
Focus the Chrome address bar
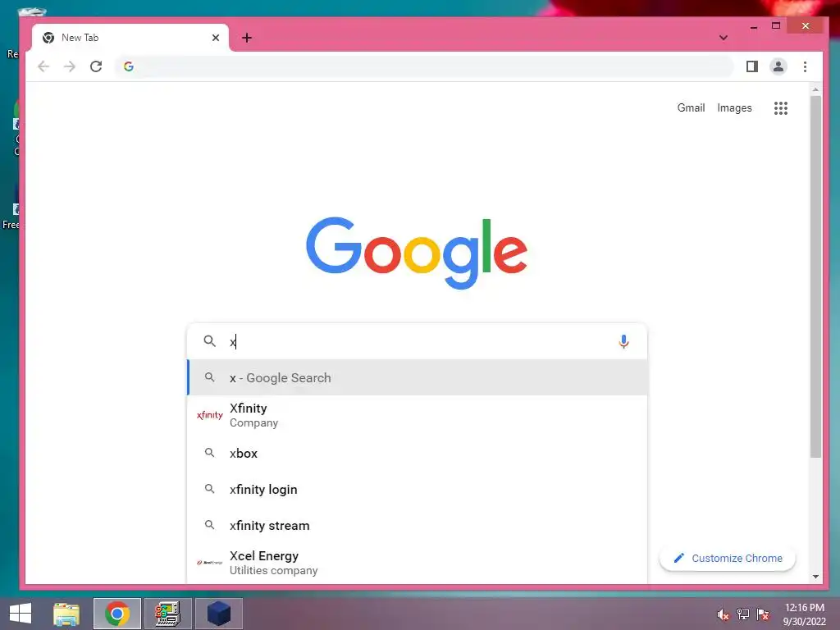point(423,66)
